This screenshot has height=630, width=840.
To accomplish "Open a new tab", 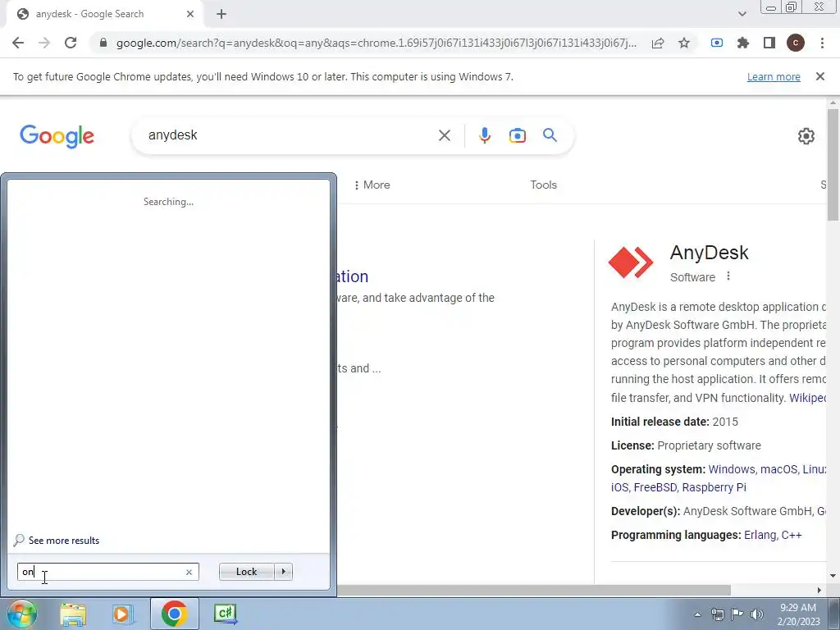I will click(221, 15).
